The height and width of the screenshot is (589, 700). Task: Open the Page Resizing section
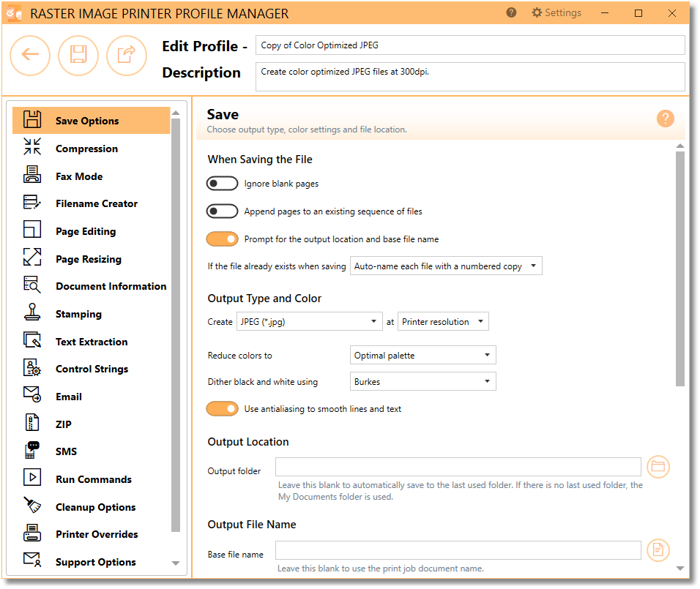point(89,259)
